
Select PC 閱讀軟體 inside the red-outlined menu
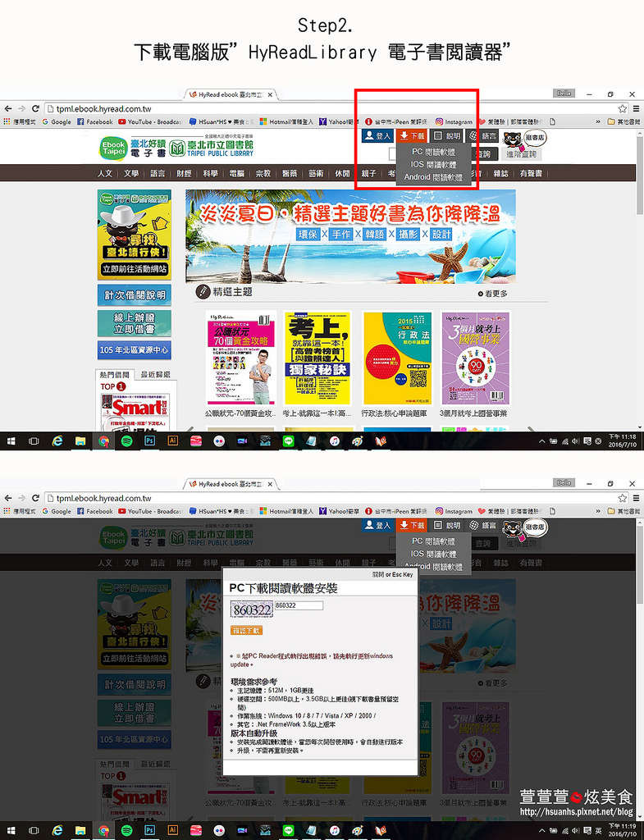(432, 152)
